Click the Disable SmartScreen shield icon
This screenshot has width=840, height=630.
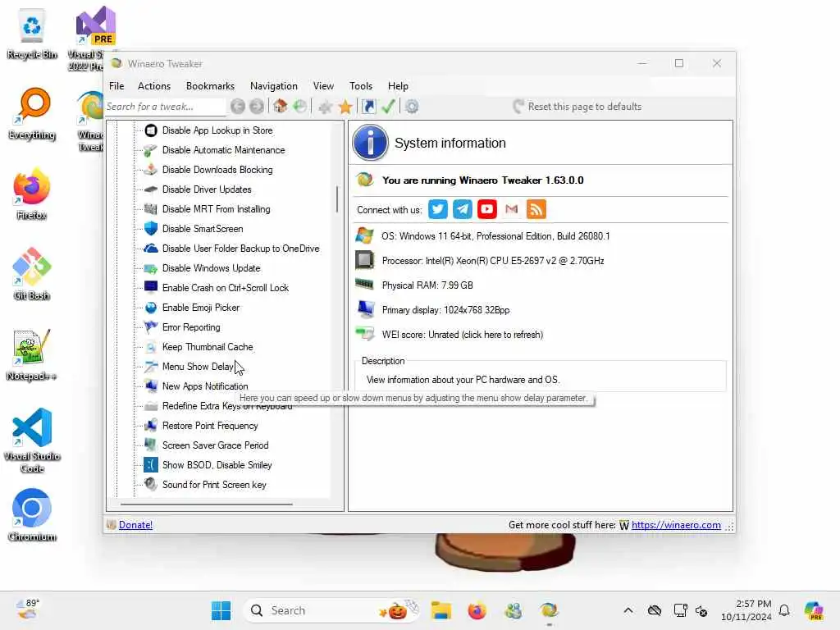pos(151,229)
